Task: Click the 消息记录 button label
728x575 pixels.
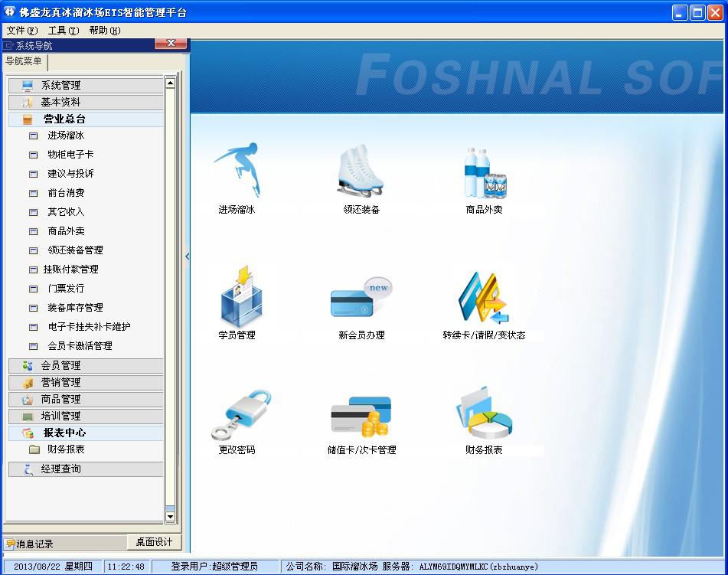Action: pos(34,544)
